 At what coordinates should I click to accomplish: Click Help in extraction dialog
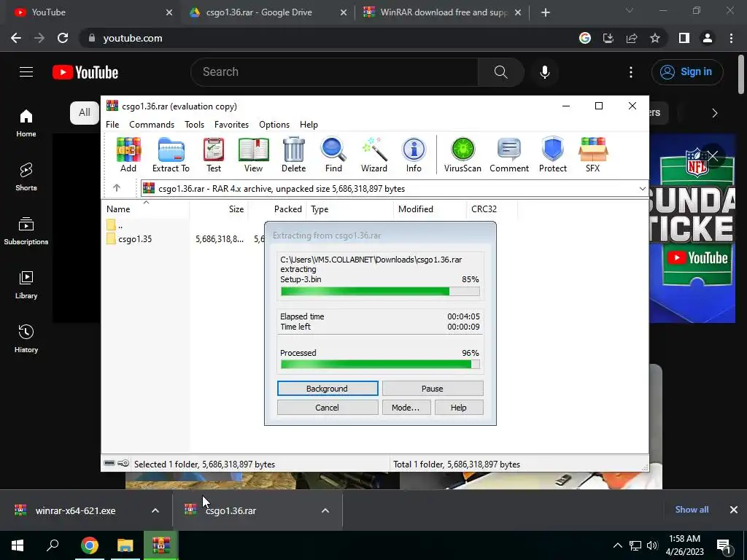[x=458, y=408]
